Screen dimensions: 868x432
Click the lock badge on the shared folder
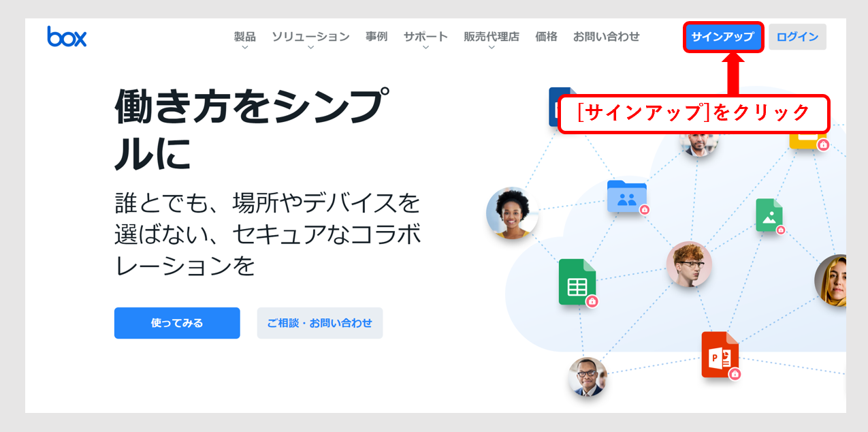click(645, 210)
